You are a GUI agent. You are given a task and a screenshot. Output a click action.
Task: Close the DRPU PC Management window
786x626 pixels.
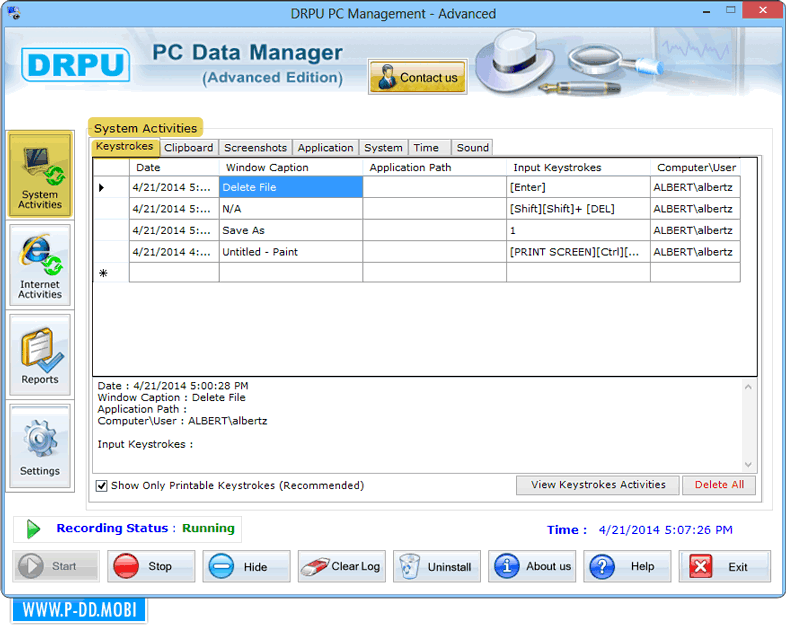tap(763, 10)
